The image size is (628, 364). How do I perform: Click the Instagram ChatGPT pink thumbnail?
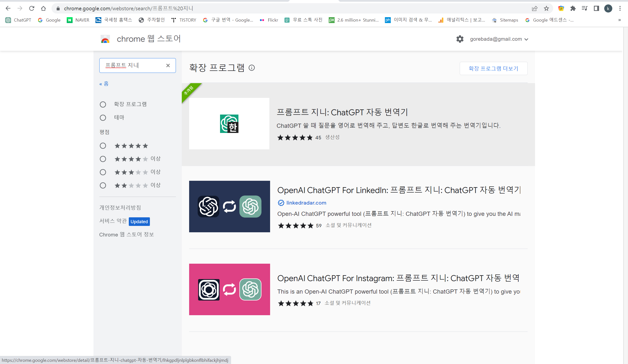click(230, 289)
